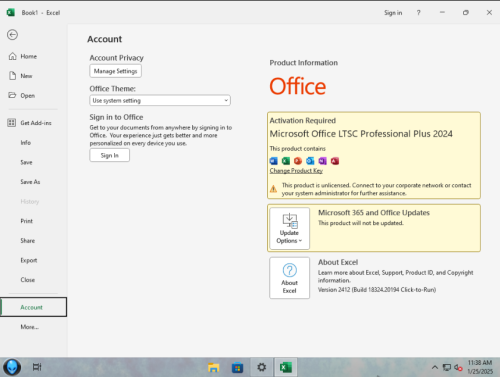This screenshot has width=500, height=377.
Task: Select Open in the sidebar
Action: 28,96
